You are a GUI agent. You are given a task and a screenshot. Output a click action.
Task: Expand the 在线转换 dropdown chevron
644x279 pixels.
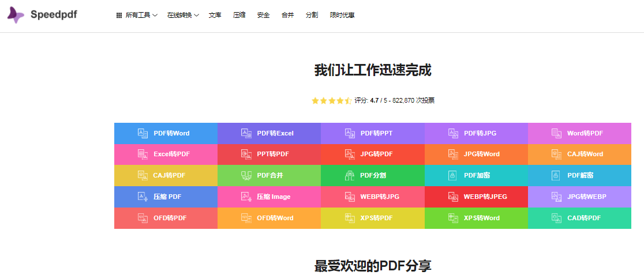196,15
